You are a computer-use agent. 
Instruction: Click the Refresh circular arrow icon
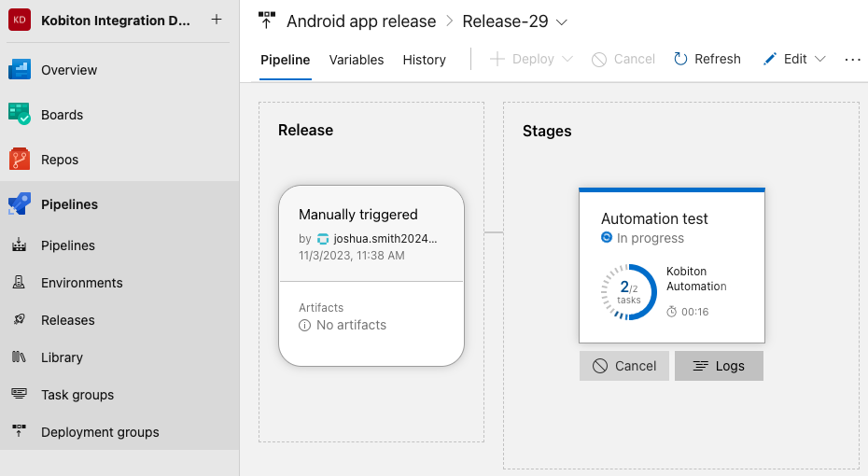click(x=680, y=59)
